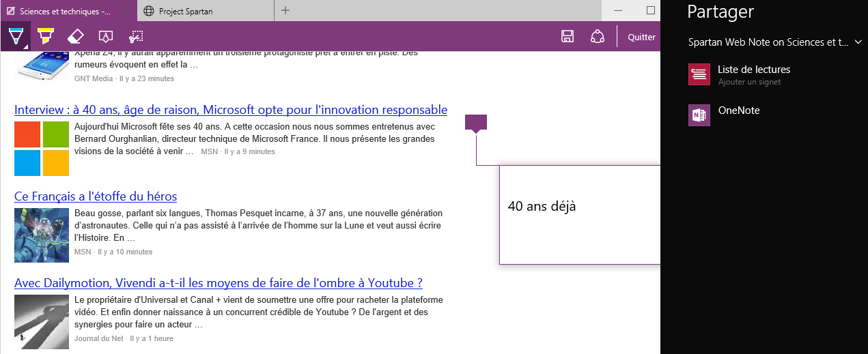This screenshot has height=354, width=868.
Task: Expand the Spartan Web Note share dropdown
Action: [x=858, y=42]
